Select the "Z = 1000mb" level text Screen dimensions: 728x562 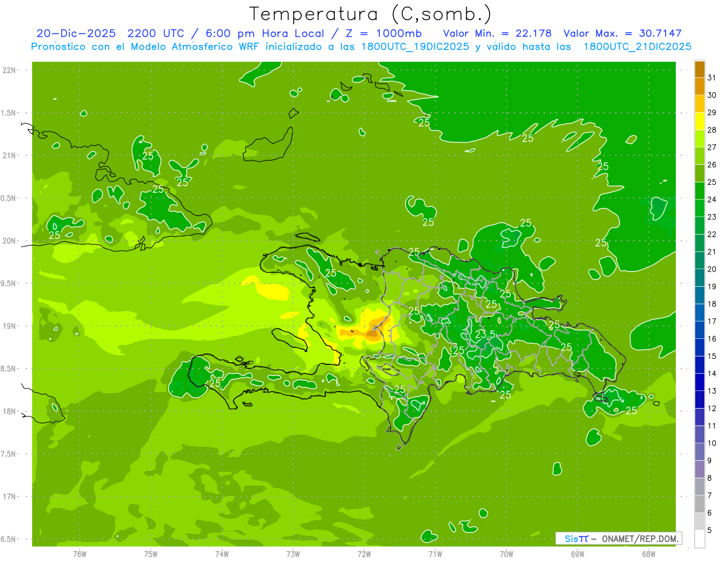[383, 33]
